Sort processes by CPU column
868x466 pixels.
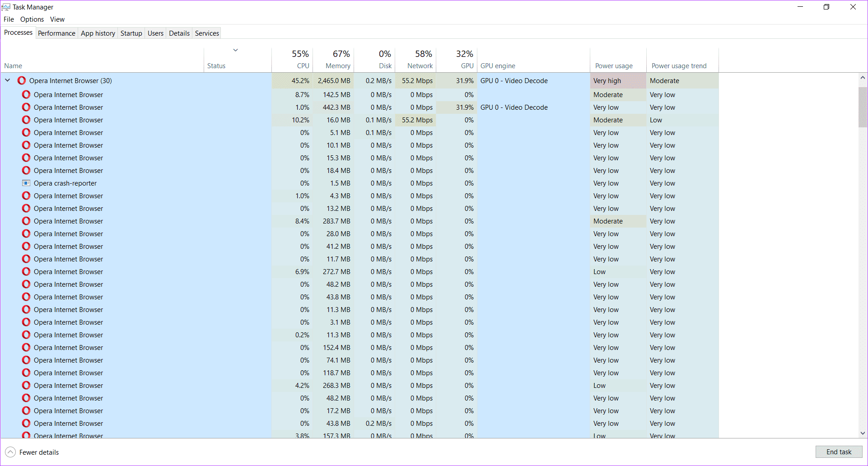pos(292,60)
